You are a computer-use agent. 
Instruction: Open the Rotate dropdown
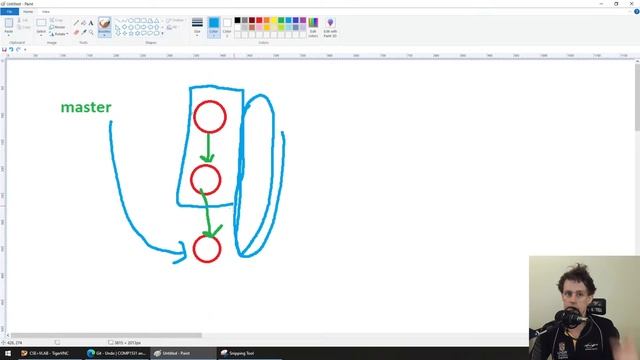[59, 34]
